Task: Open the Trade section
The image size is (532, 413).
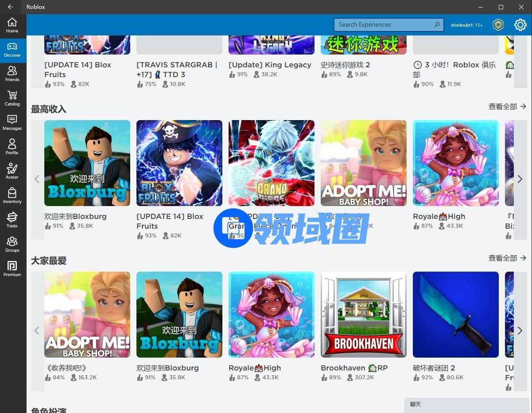Action: tap(12, 220)
